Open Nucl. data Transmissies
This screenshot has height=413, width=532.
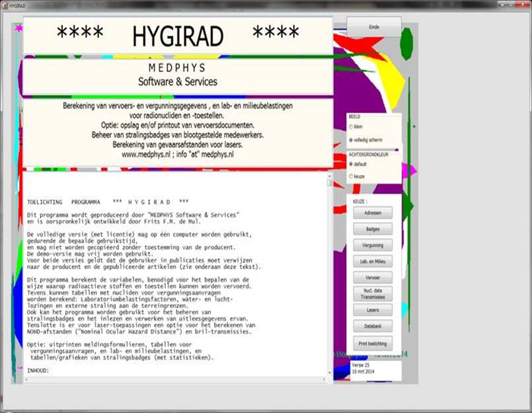pyautogui.click(x=373, y=294)
